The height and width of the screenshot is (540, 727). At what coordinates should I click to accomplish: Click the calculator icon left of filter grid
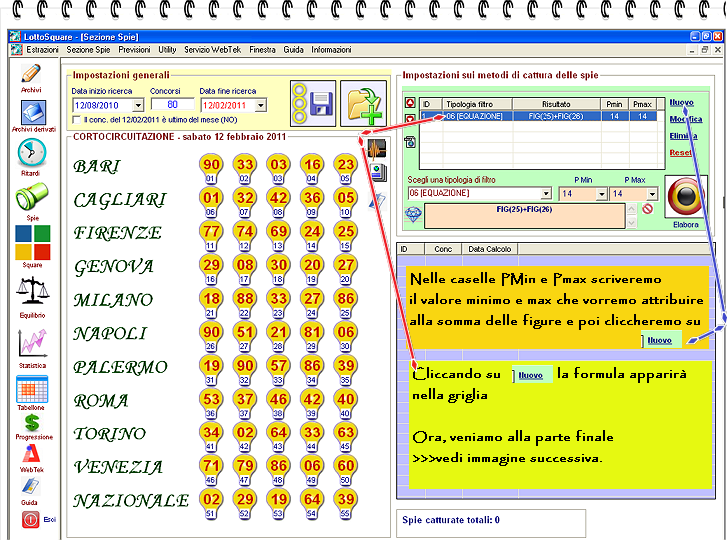pyautogui.click(x=410, y=142)
